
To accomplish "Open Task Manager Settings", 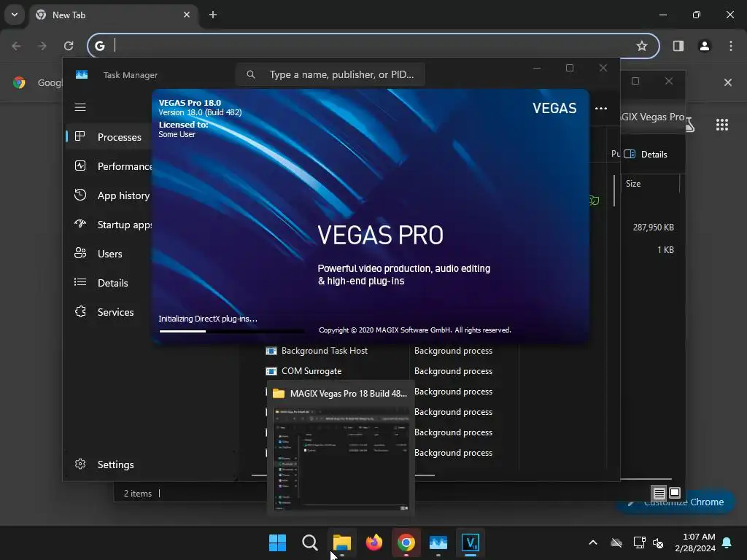I will 115,464.
